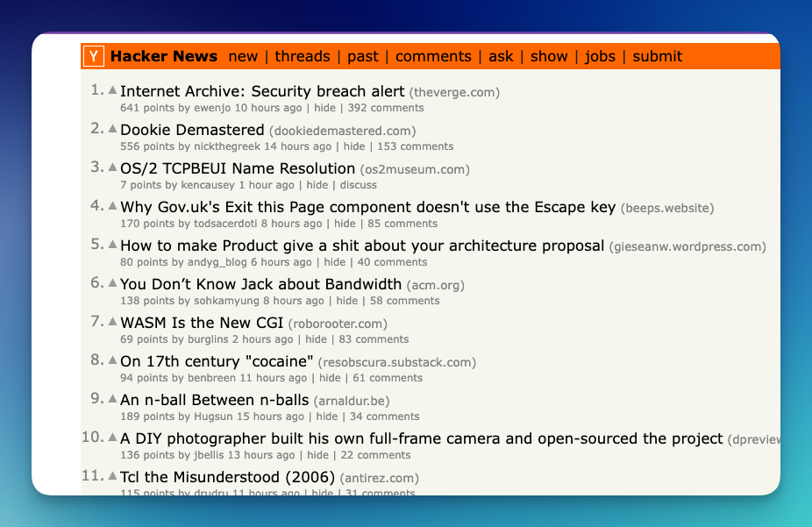The width and height of the screenshot is (812, 527).
Task: Click the '10 hours ago' timestamp link
Action: [268, 108]
